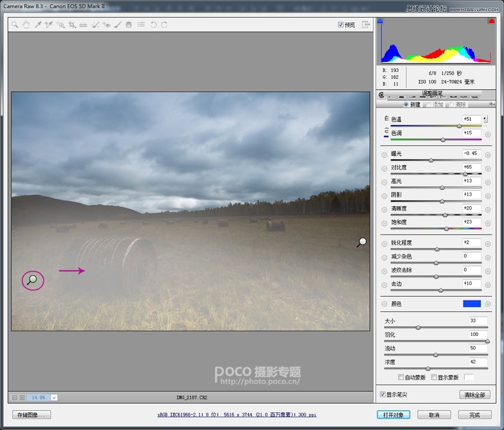Viewport: 504px width, 430px height.
Task: Uncheck the 预览 preview checkbox
Action: (341, 25)
